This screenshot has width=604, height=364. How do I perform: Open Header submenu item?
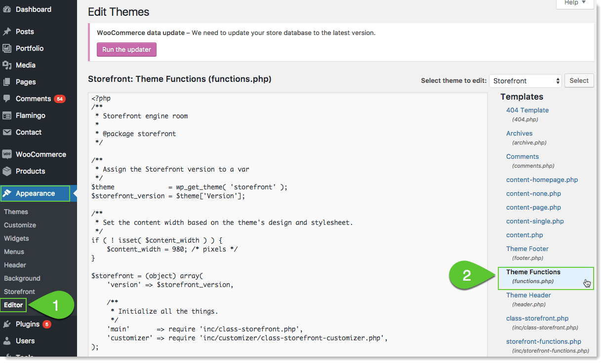pyautogui.click(x=15, y=265)
